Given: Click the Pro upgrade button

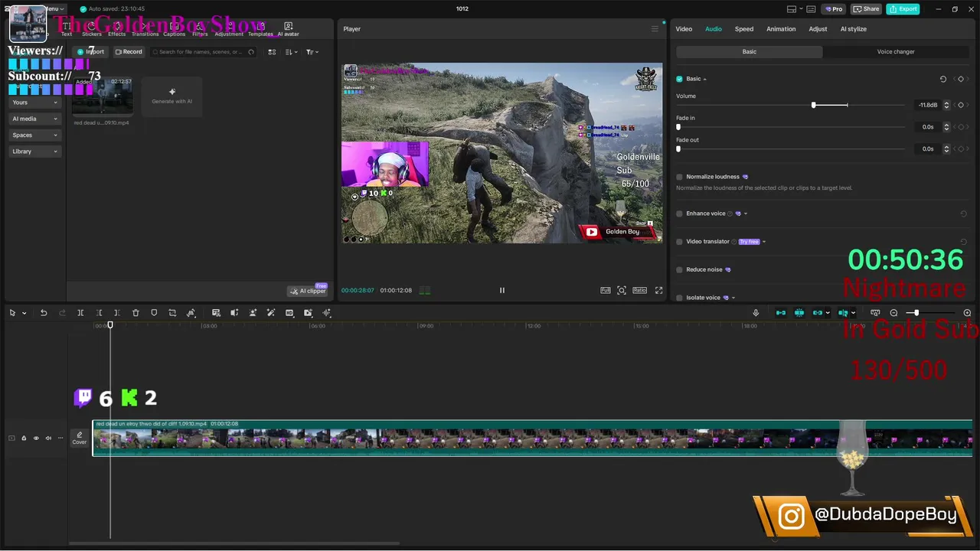Looking at the screenshot, I should pos(833,9).
